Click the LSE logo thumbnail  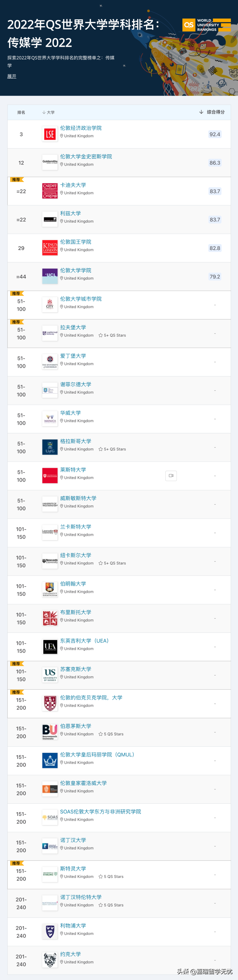50,134
